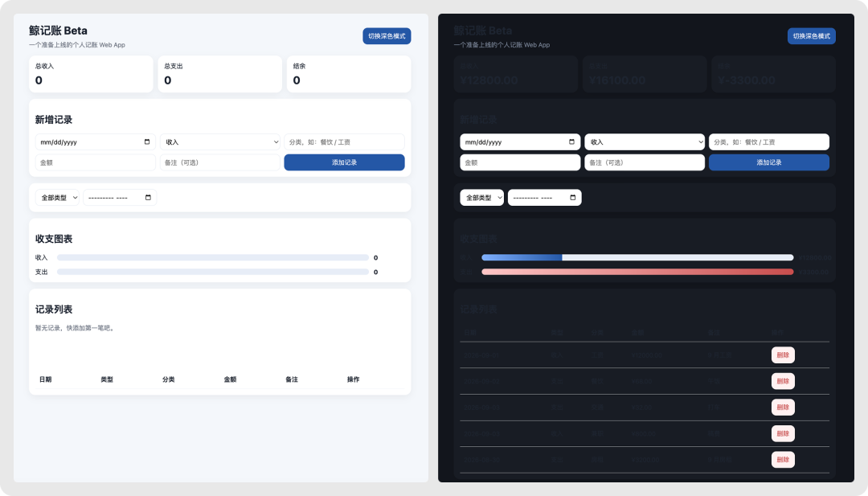Focus the 金额 field in light-theme form
Viewport: 868px width, 496px height.
95,162
